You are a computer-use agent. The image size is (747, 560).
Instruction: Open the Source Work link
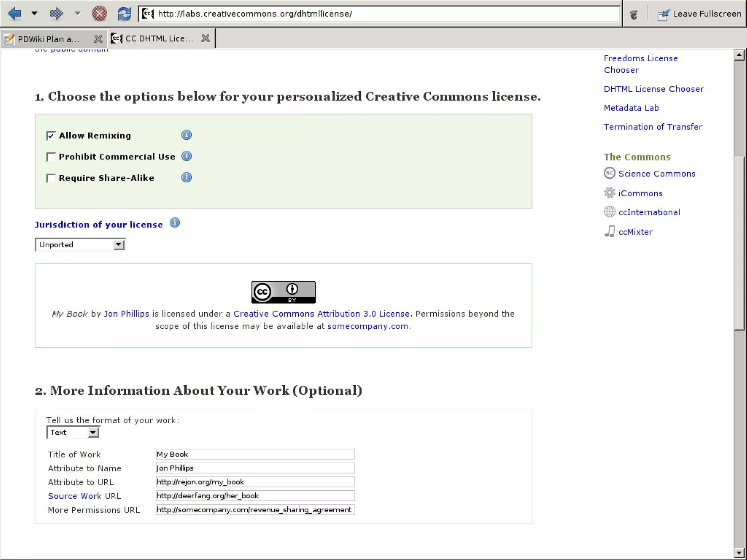[75, 496]
